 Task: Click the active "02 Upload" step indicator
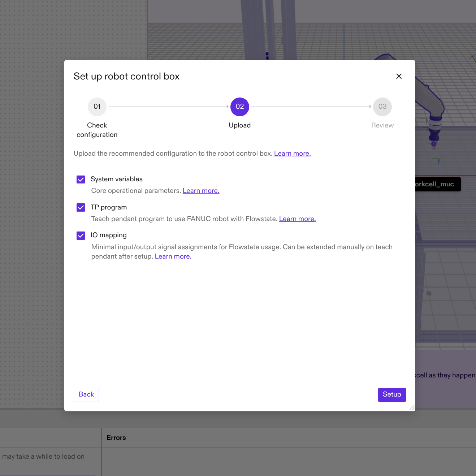coord(239,107)
